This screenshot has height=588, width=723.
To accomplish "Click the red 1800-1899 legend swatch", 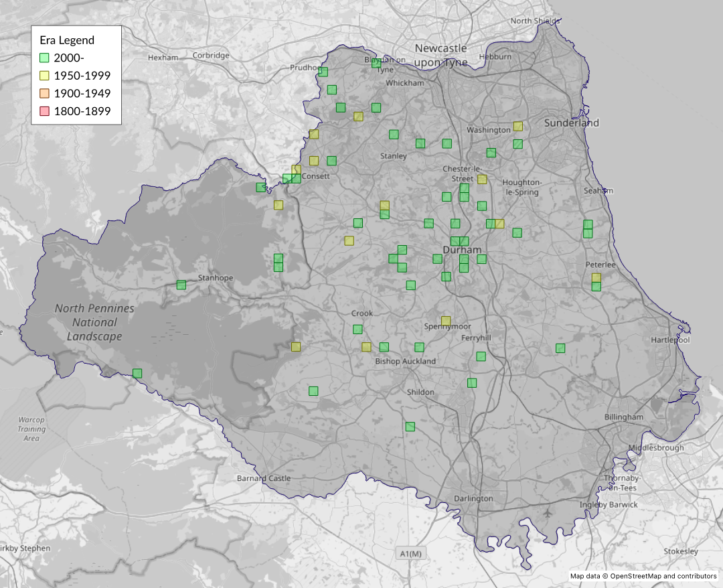I will 45,112.
